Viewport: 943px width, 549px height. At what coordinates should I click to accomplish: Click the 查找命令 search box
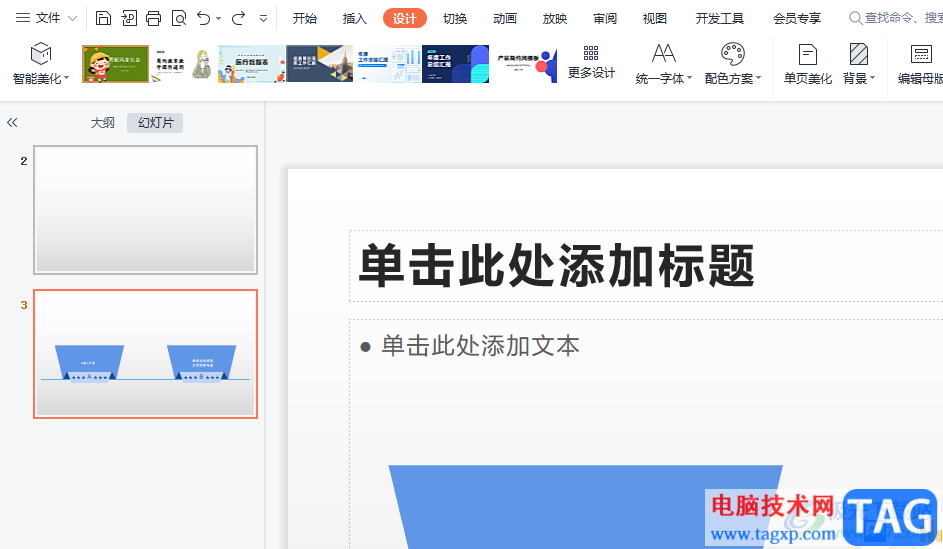[895, 19]
